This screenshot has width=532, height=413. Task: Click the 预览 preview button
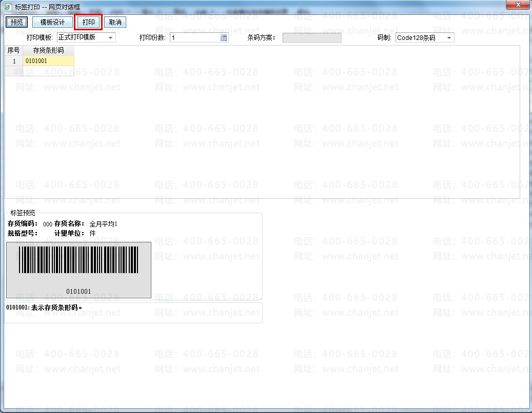16,22
